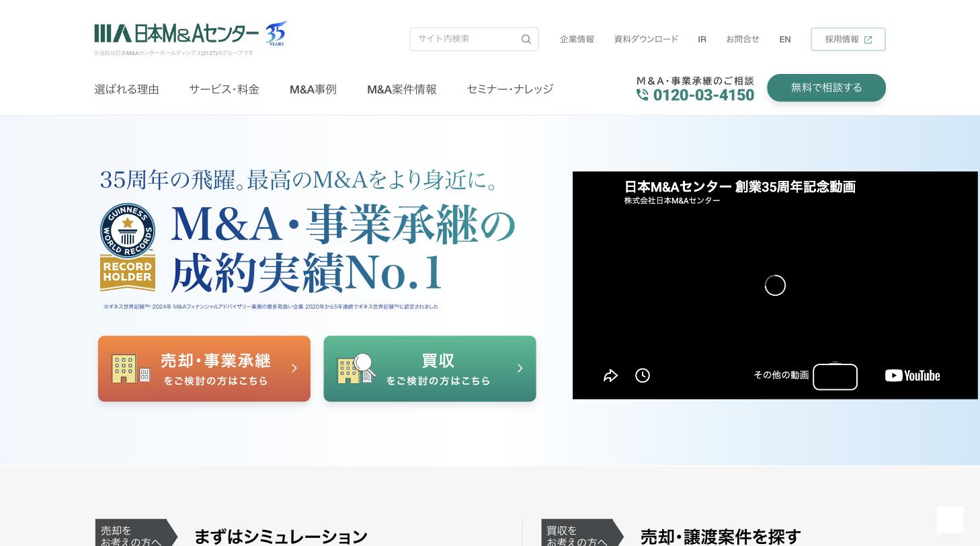Click the back-to-top square button
Screen dimensions: 980x546
[x=950, y=519]
